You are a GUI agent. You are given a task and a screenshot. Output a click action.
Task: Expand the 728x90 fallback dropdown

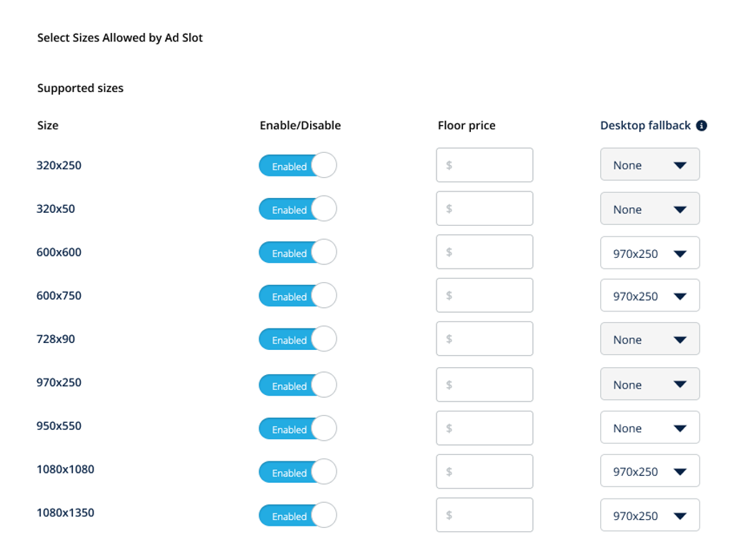(649, 340)
